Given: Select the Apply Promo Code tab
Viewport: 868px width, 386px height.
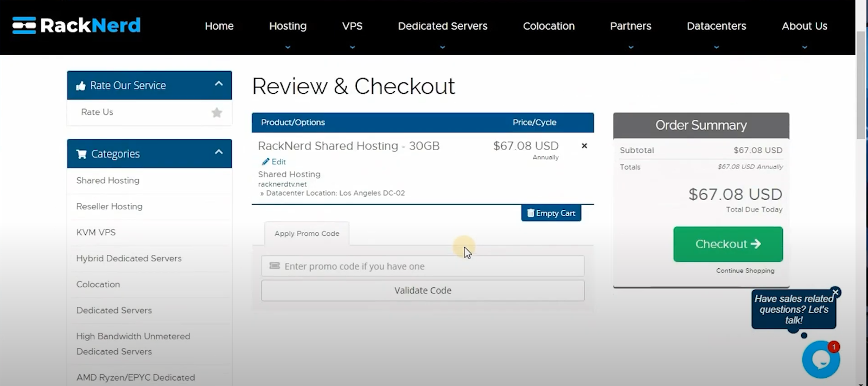Looking at the screenshot, I should [x=307, y=234].
